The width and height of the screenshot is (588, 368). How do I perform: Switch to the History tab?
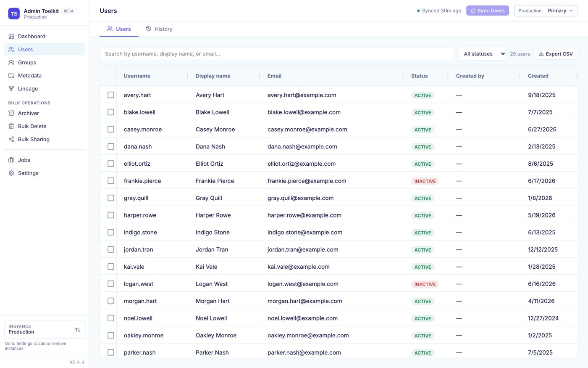[159, 29]
